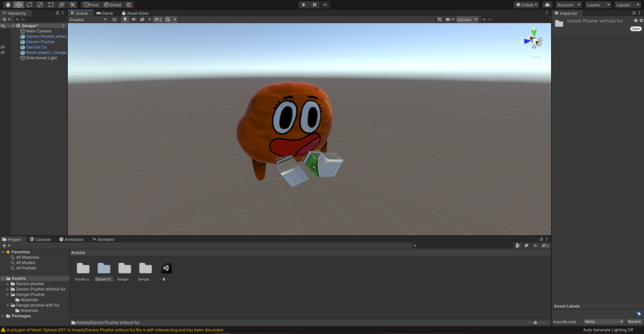Image resolution: width=644 pixels, height=334 pixels.
Task: Open the Shaded draw mode dropdown
Action: point(88,19)
